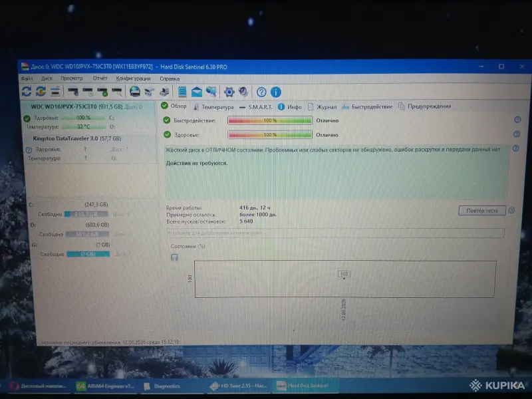This screenshot has height=399, width=532.
Task: Open the Журнал tab
Action: click(x=322, y=107)
